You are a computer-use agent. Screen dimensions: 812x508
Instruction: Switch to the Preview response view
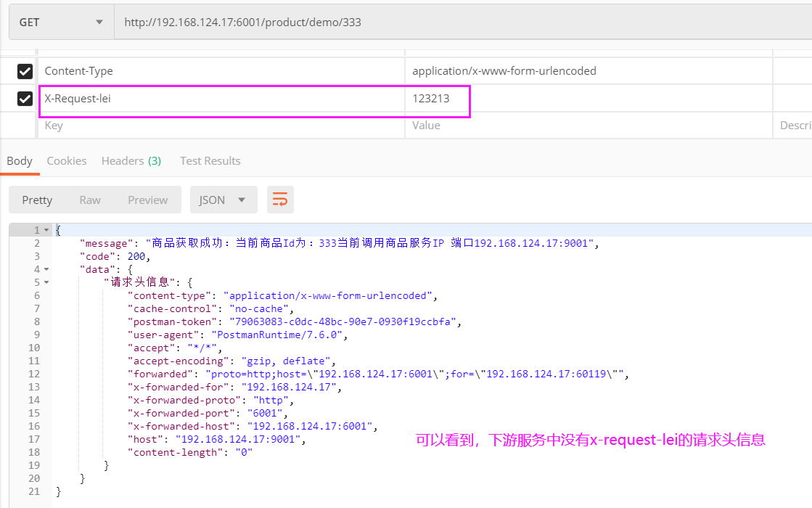[147, 199]
